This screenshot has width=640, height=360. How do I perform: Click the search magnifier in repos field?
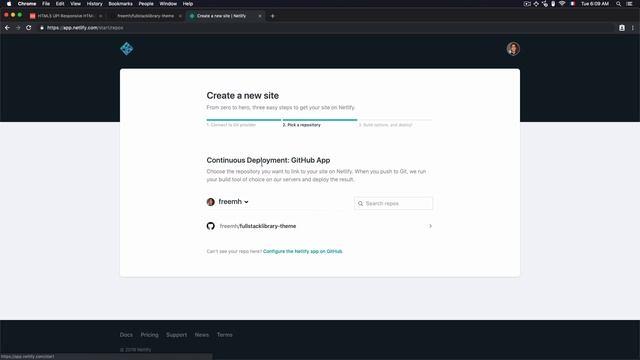point(360,203)
